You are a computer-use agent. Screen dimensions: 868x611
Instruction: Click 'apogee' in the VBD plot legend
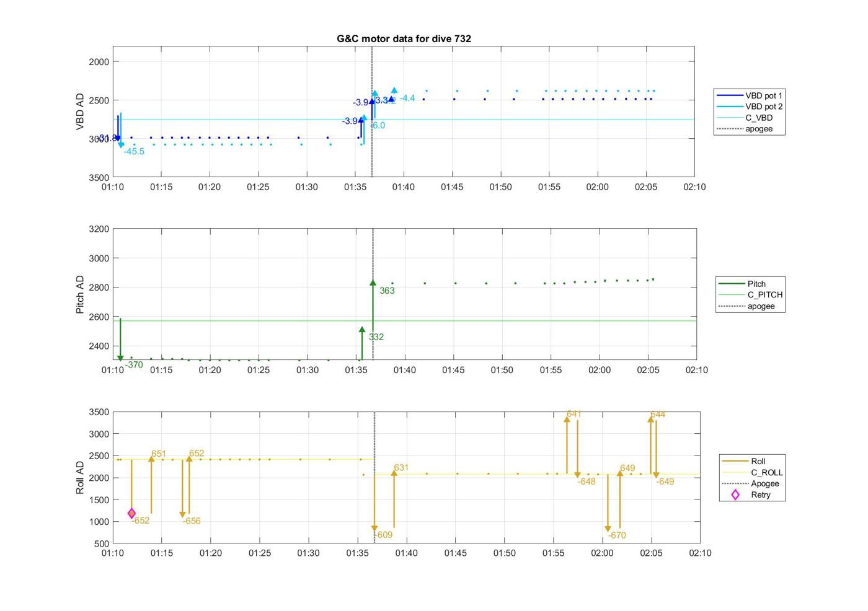[745, 129]
